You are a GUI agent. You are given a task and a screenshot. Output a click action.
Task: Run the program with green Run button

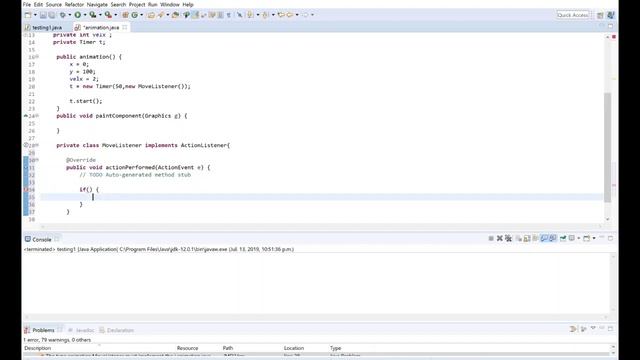[78, 15]
